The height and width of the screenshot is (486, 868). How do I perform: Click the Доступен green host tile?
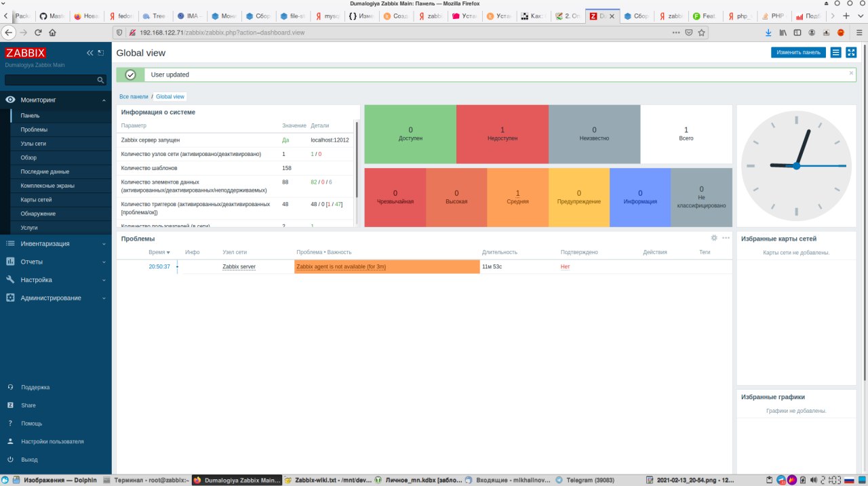(410, 134)
